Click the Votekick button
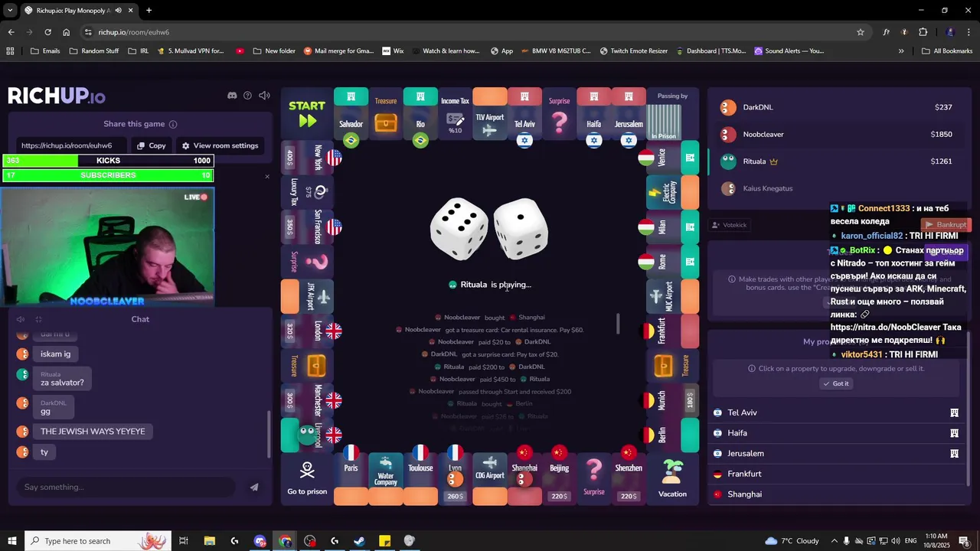The width and height of the screenshot is (980, 551). pos(729,225)
